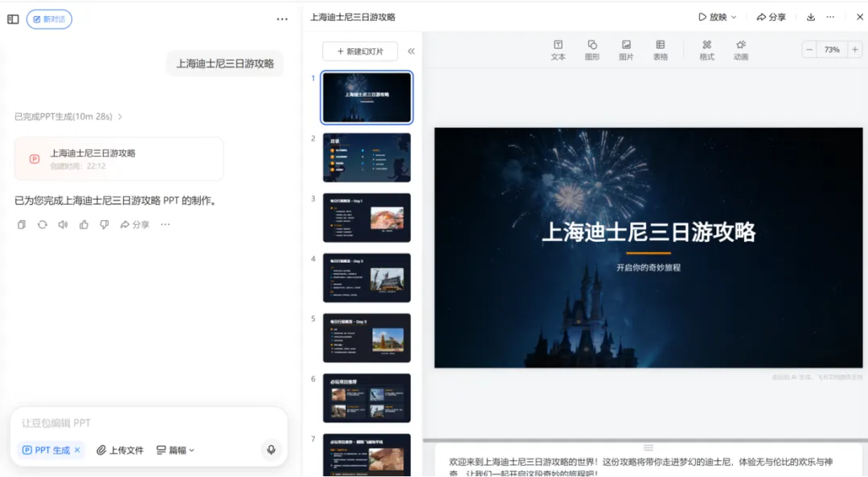868x477 pixels.
Task: Share the presentation via top 分享 button
Action: (771, 17)
